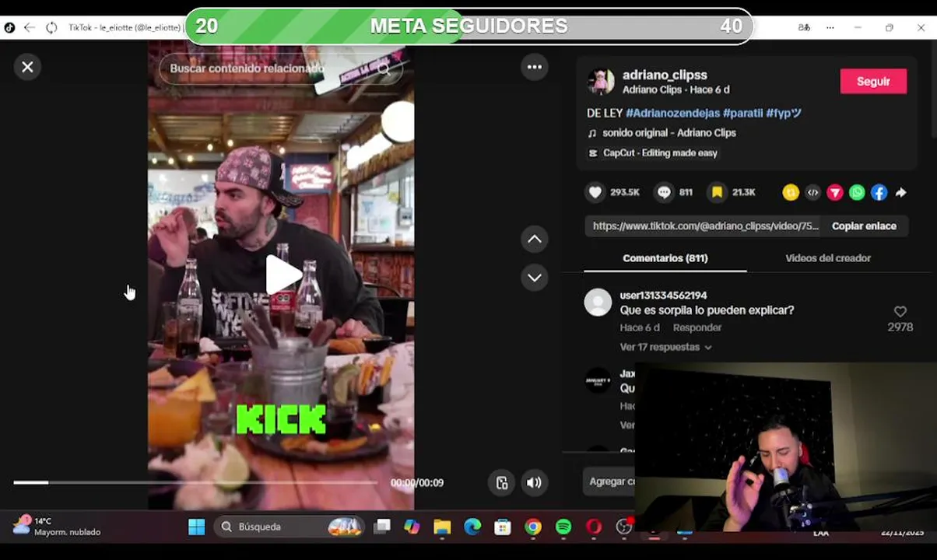The height and width of the screenshot is (560, 937).
Task: Go back with the browser back arrow
Action: [30, 27]
